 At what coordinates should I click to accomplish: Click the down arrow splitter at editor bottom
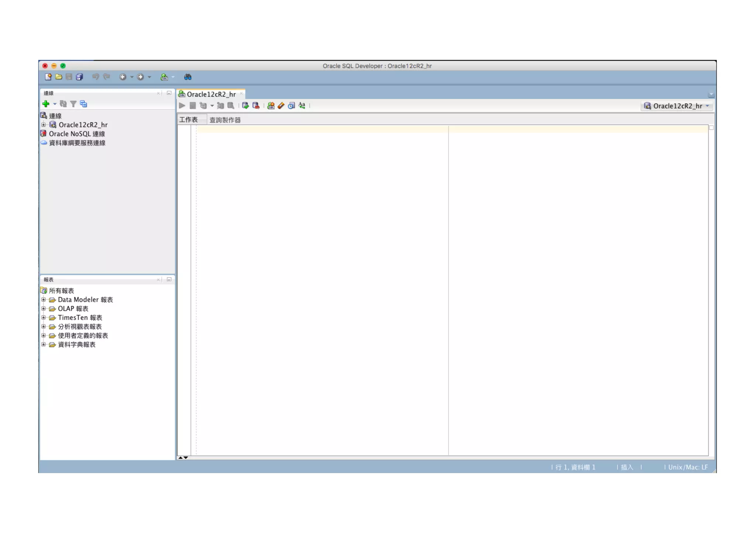(186, 458)
